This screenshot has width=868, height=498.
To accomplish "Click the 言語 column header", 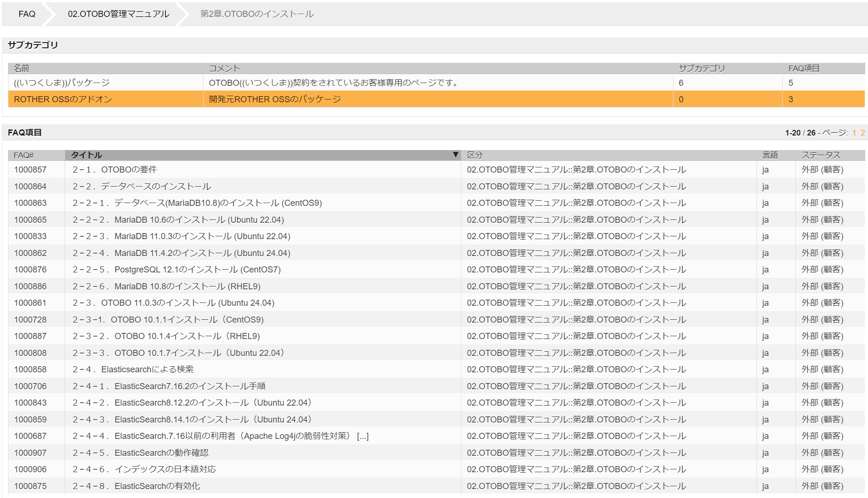I will [x=770, y=155].
